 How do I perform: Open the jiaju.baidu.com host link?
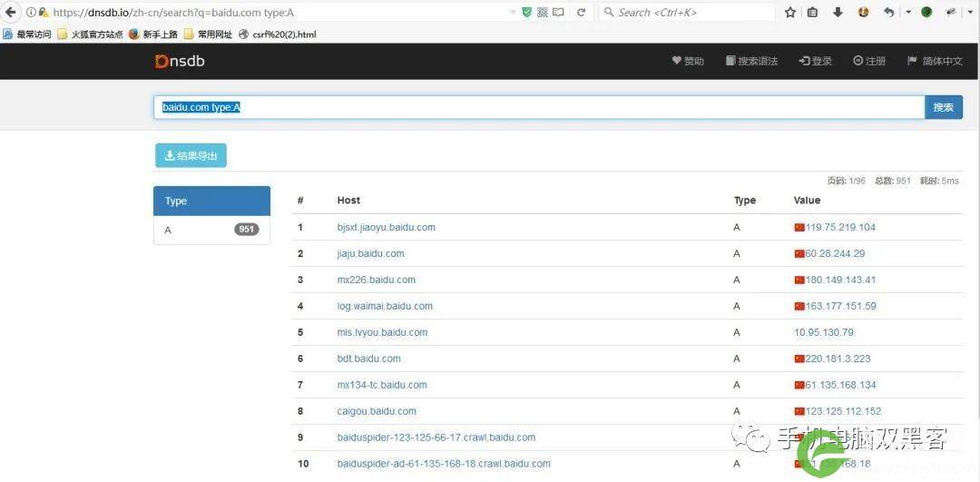coord(370,253)
